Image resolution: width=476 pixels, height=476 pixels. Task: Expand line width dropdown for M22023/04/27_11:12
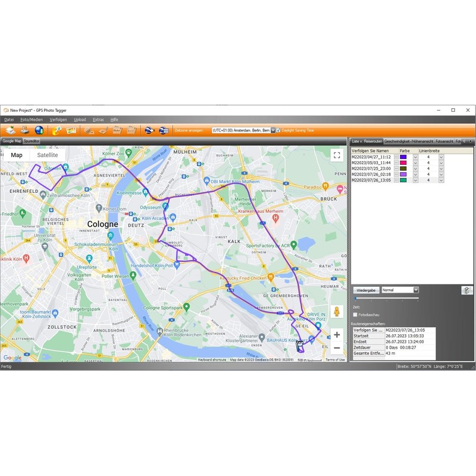coord(441,157)
